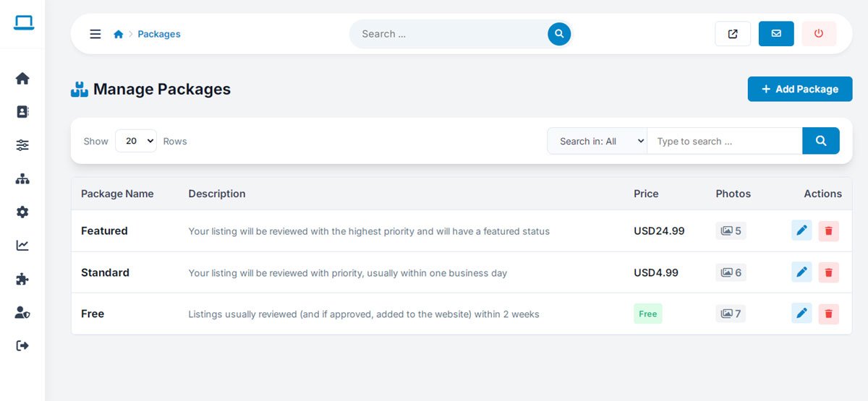
Task: Click the Package Name column header
Action: pos(117,194)
